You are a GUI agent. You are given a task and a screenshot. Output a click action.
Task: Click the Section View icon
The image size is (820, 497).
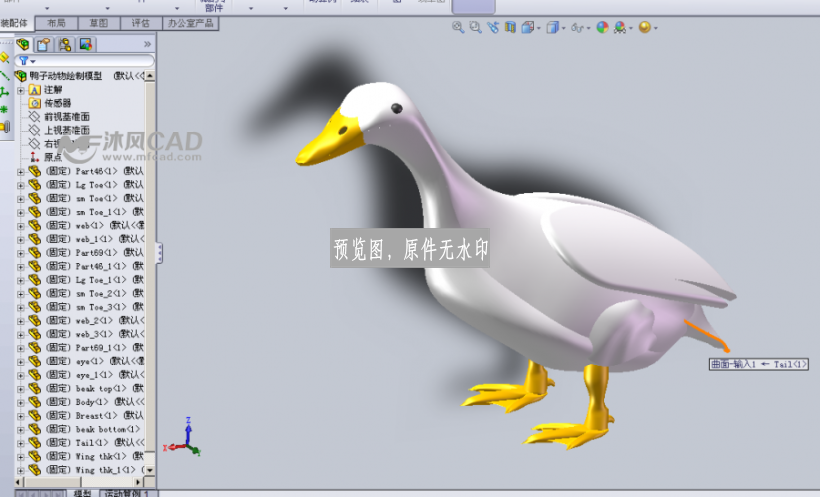pyautogui.click(x=510, y=27)
